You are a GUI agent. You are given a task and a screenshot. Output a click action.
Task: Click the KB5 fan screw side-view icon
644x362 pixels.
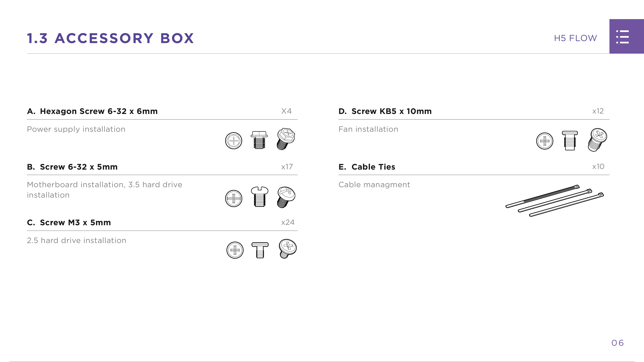(570, 141)
